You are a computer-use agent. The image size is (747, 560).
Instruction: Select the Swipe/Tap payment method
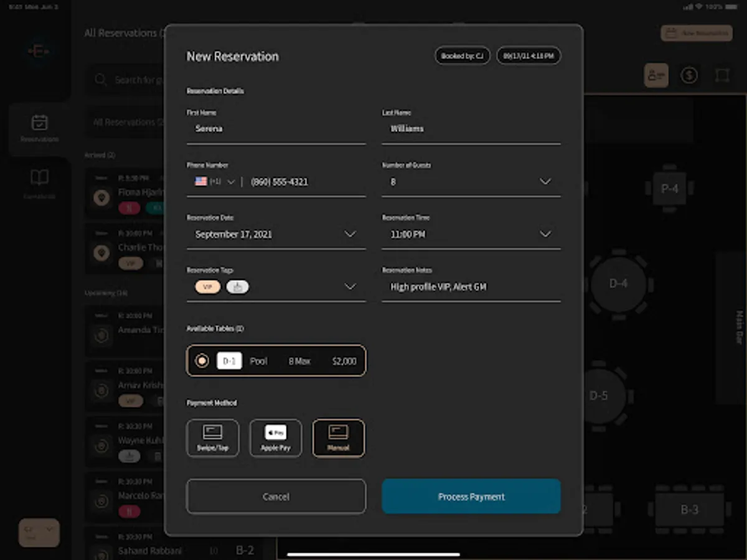point(212,438)
